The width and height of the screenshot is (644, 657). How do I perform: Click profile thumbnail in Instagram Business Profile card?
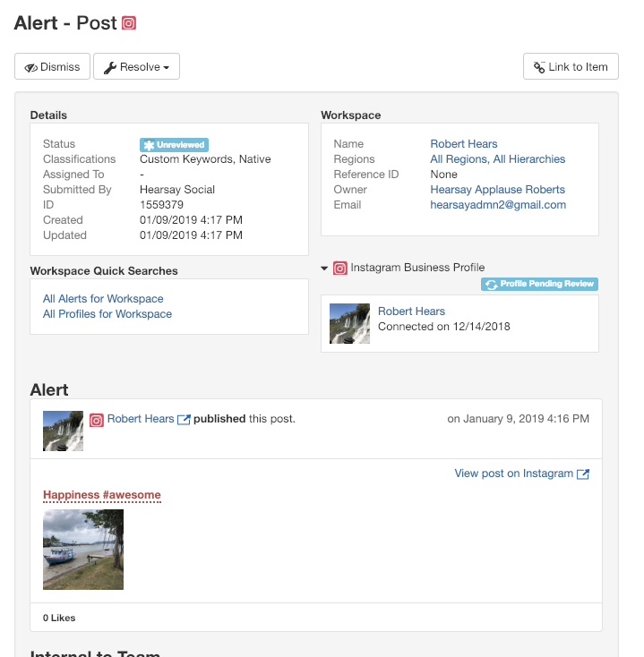click(x=349, y=323)
